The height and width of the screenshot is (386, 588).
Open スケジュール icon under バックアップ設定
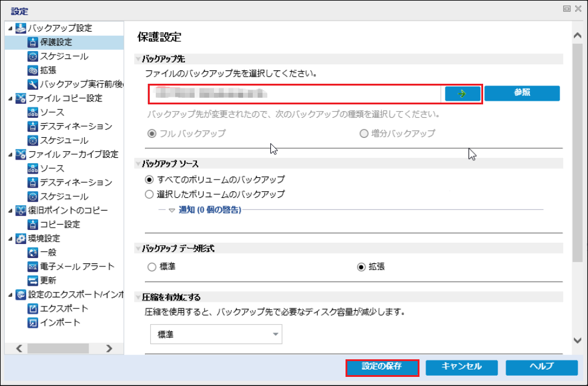(33, 56)
